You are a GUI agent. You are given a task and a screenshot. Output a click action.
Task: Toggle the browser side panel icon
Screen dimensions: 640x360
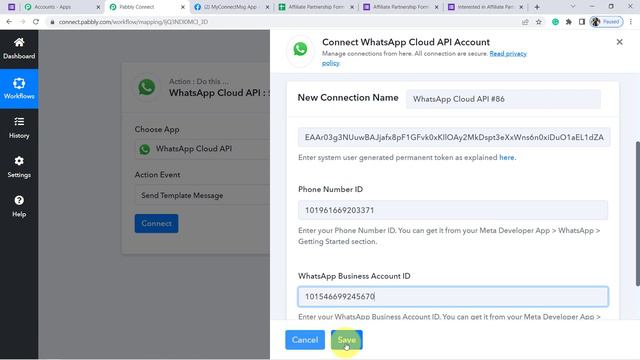[x=582, y=22]
